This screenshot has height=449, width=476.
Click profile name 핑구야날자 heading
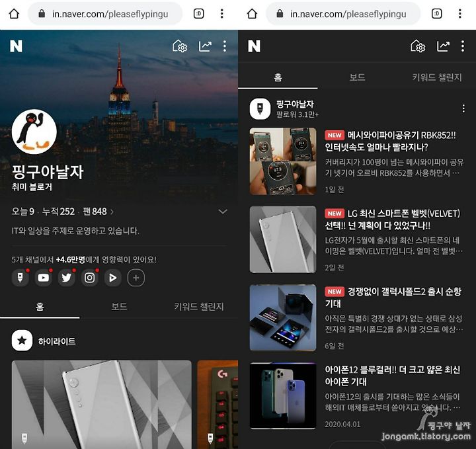tap(48, 172)
